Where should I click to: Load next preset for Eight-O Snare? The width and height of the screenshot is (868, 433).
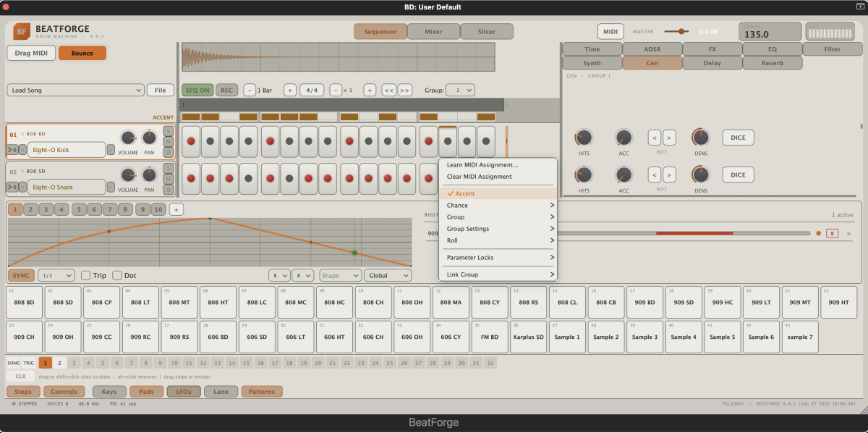tap(111, 187)
